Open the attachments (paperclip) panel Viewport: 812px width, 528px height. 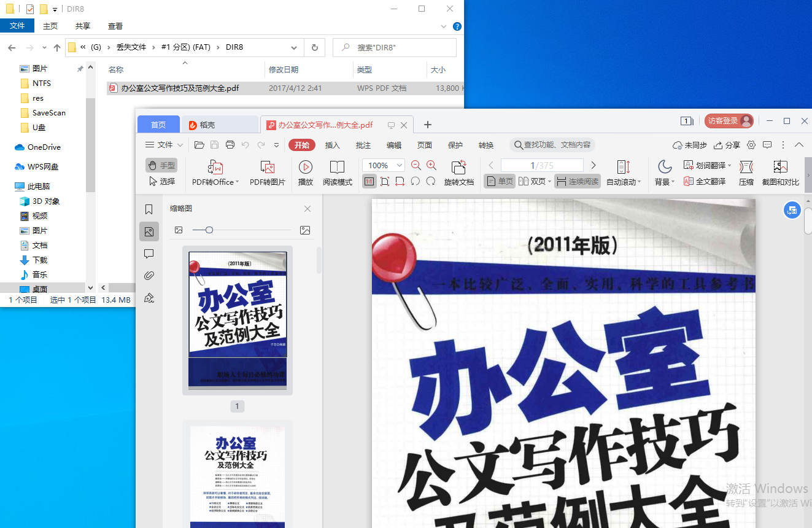(149, 275)
